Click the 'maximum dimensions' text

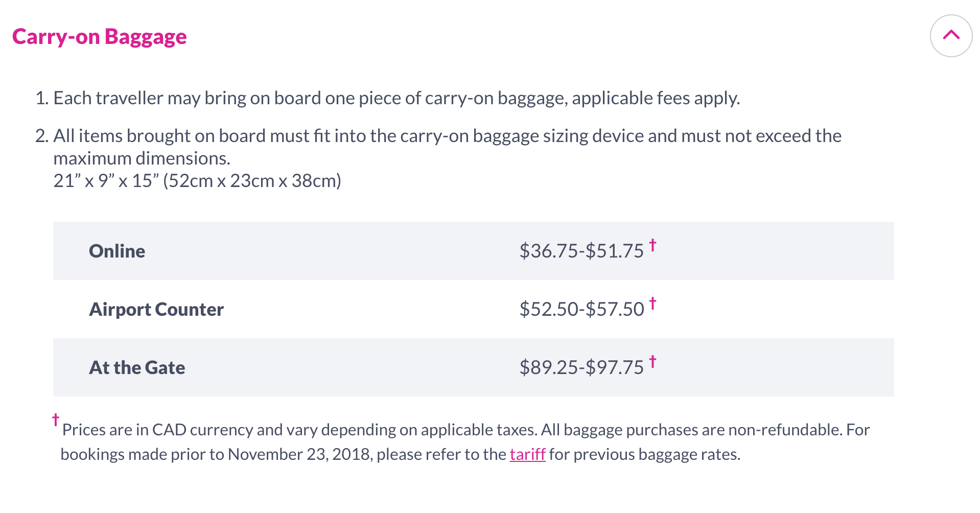point(142,158)
